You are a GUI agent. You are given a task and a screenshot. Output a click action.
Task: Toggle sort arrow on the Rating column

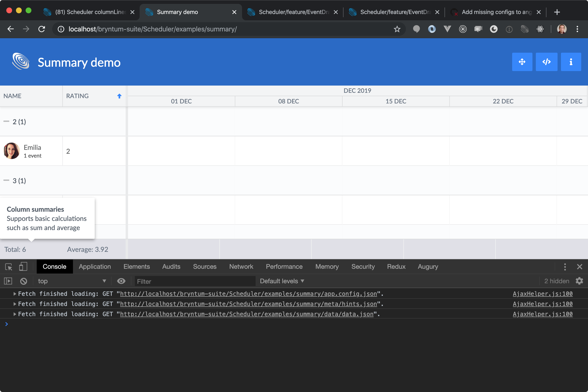tap(119, 96)
